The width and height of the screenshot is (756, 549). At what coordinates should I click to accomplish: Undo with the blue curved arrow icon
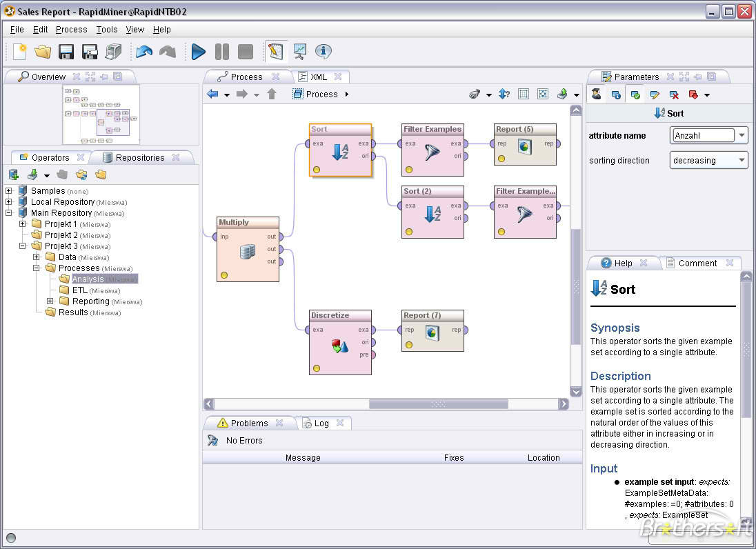tap(143, 52)
